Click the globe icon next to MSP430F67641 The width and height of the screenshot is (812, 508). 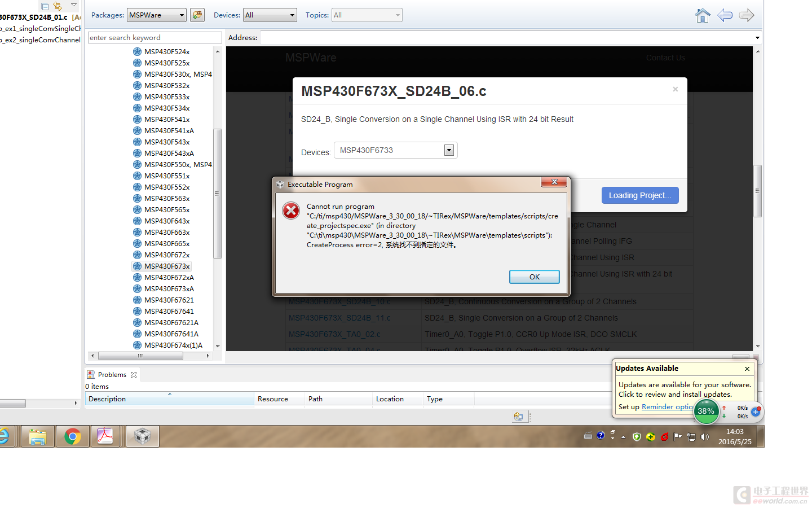[x=137, y=311]
